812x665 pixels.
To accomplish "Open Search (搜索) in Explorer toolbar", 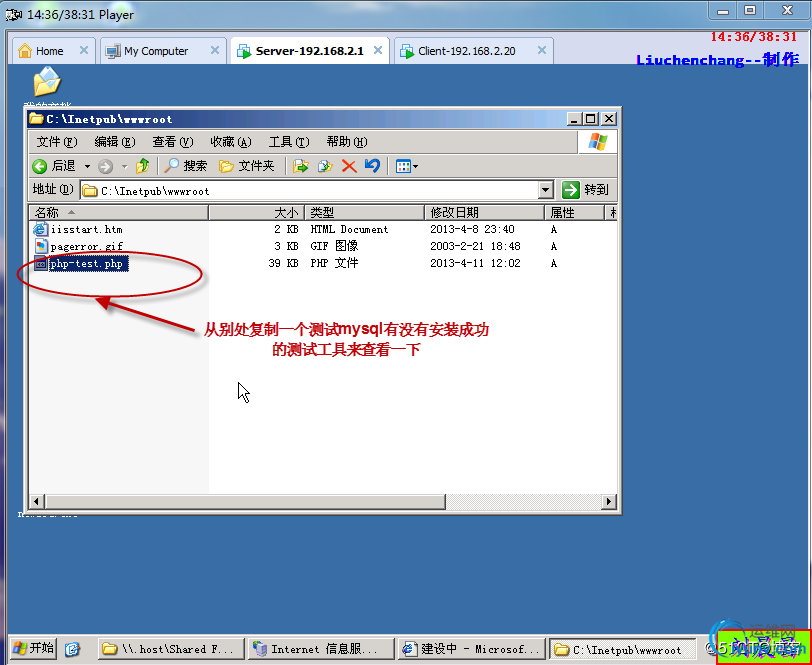I will coord(185,166).
